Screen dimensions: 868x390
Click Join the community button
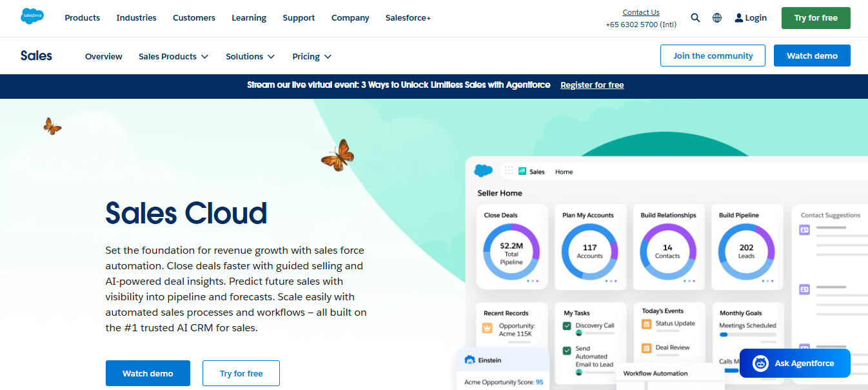click(x=713, y=56)
